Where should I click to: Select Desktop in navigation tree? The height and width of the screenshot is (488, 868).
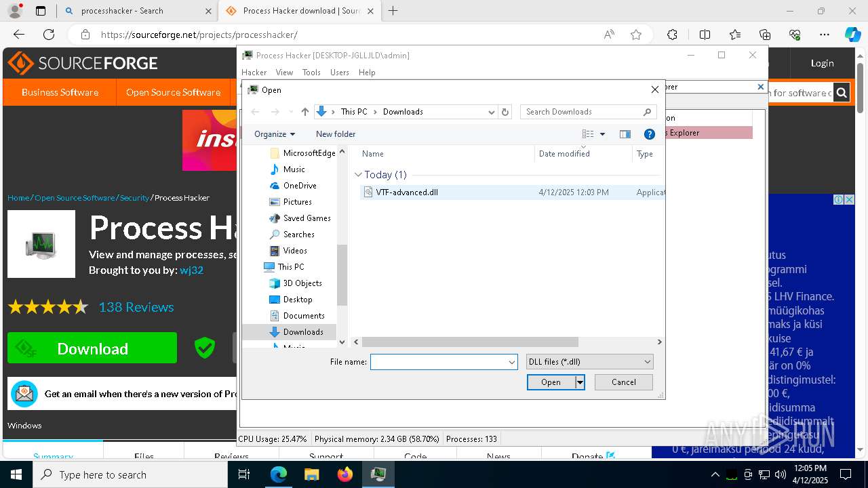point(298,300)
